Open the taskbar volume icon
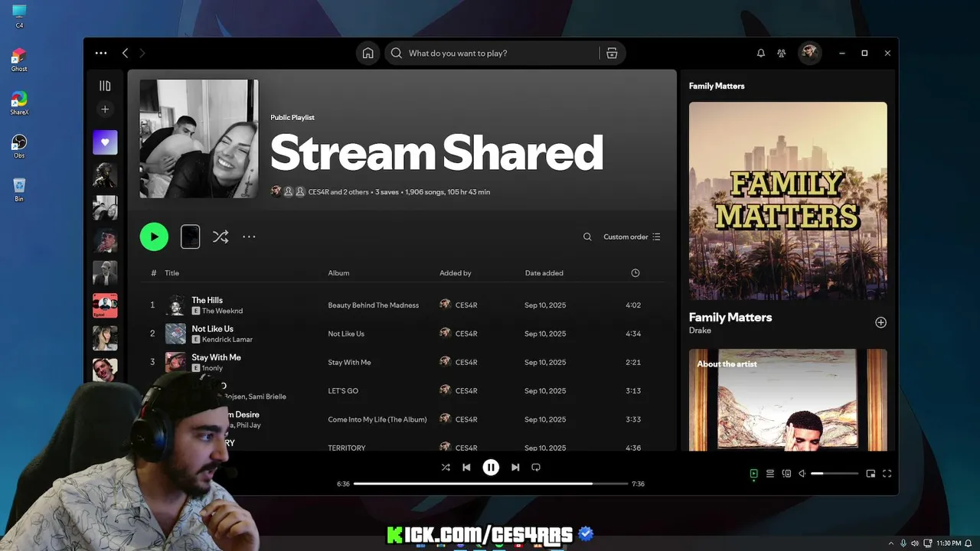The image size is (980, 551). (916, 543)
